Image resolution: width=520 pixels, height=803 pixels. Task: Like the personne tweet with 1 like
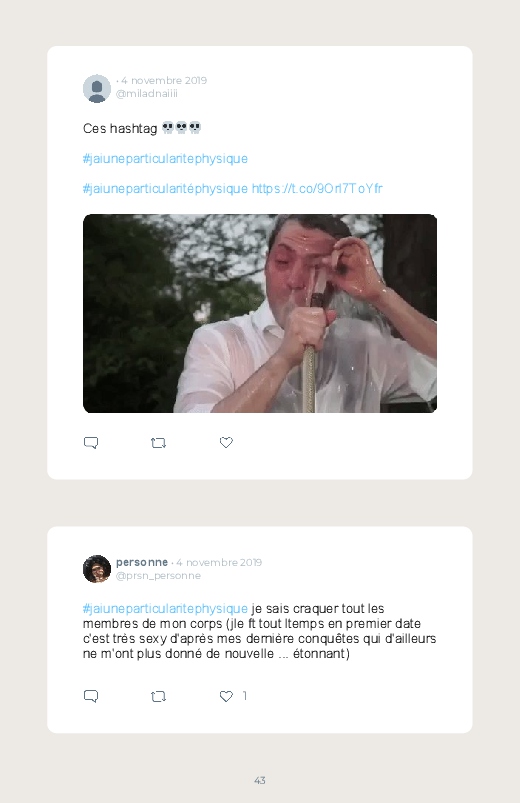pyautogui.click(x=226, y=696)
